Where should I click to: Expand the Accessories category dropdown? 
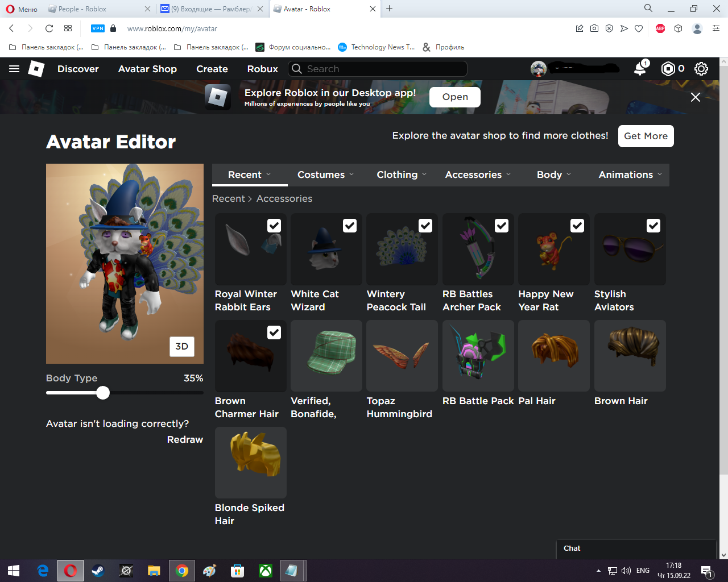coord(478,174)
